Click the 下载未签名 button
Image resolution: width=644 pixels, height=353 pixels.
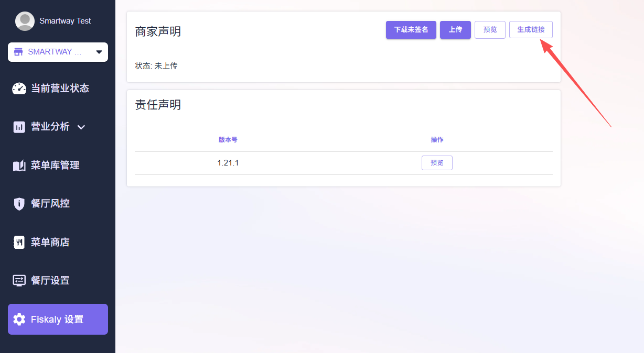411,30
